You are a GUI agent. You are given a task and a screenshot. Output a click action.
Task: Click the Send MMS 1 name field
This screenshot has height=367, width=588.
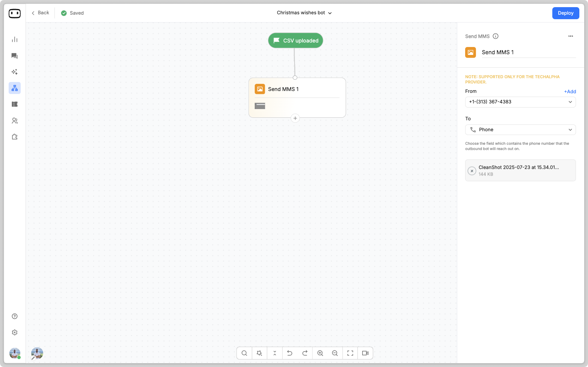click(528, 52)
